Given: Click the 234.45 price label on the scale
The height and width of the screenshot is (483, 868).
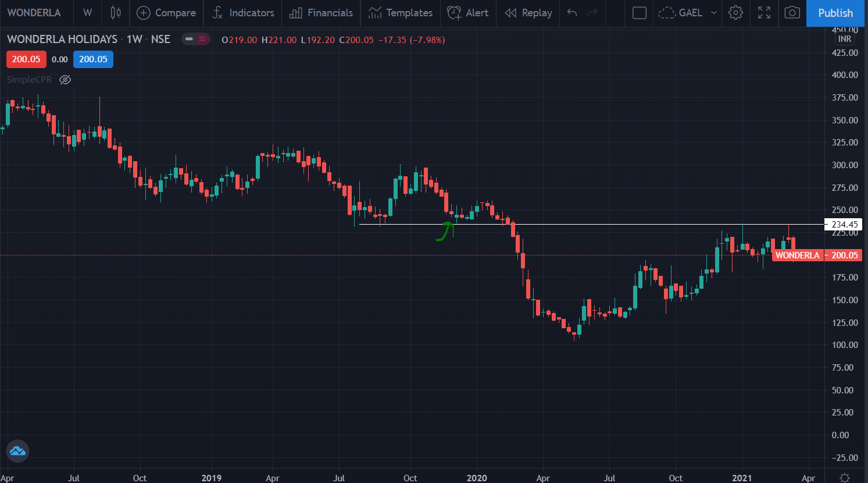Looking at the screenshot, I should pyautogui.click(x=844, y=225).
